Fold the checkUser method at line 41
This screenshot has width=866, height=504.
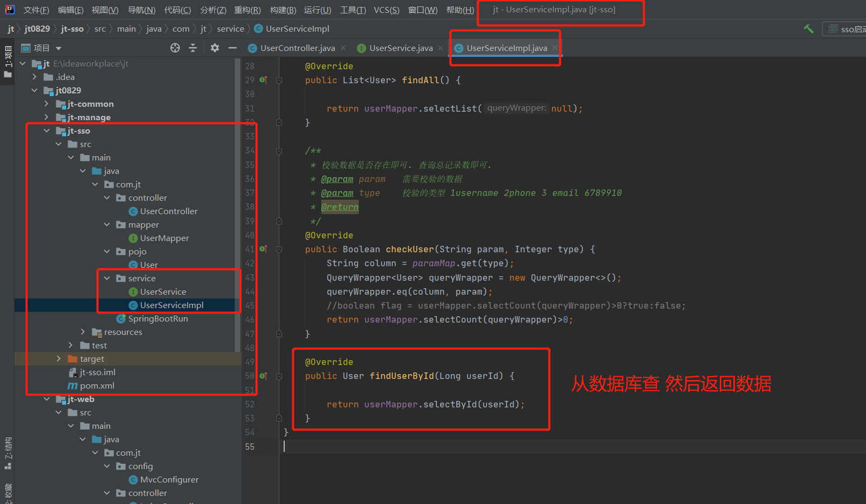point(279,249)
